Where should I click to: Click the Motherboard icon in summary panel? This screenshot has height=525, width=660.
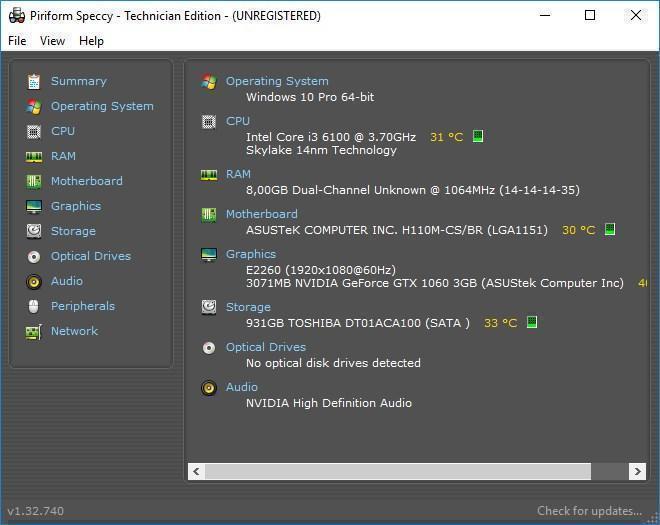pos(209,215)
